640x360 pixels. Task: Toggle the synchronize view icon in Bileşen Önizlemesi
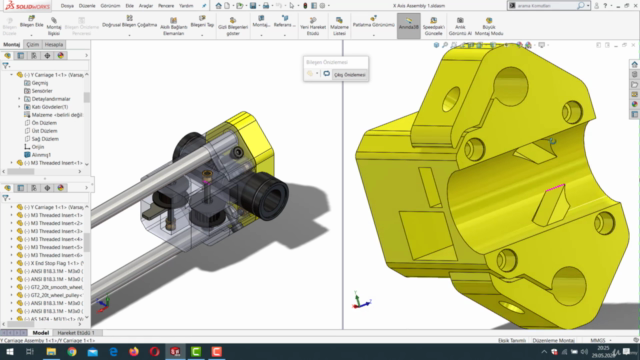327,74
